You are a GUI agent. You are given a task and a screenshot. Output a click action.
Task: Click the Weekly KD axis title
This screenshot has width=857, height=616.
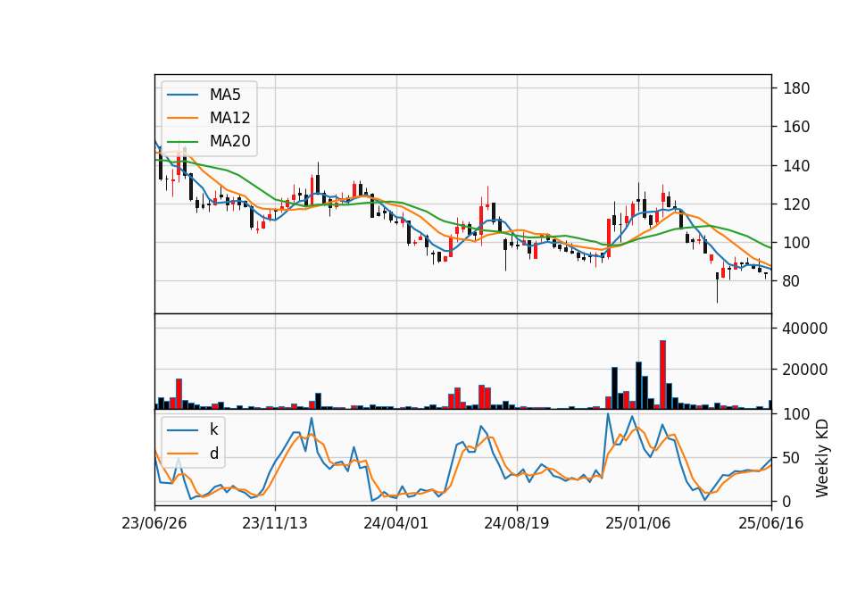click(x=822, y=459)
